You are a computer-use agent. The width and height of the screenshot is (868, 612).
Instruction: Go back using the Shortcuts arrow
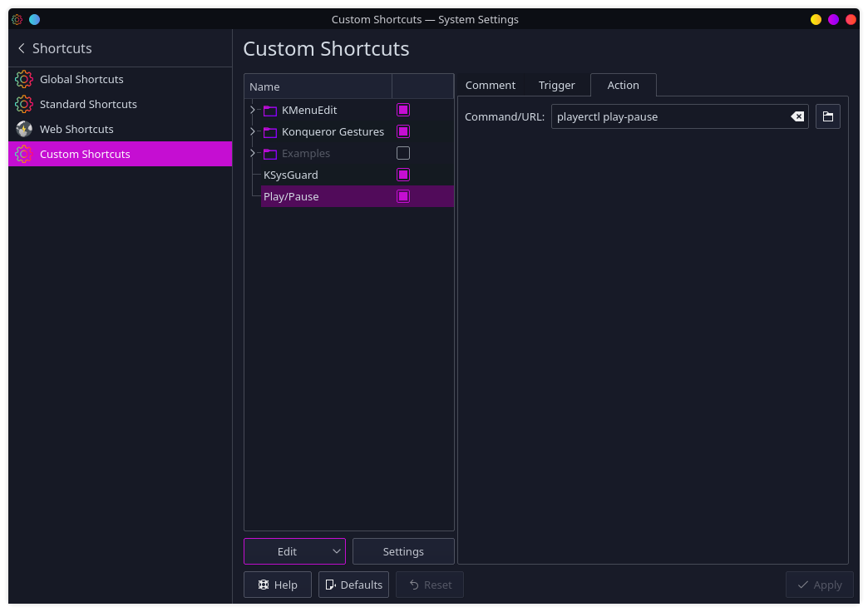(x=22, y=49)
